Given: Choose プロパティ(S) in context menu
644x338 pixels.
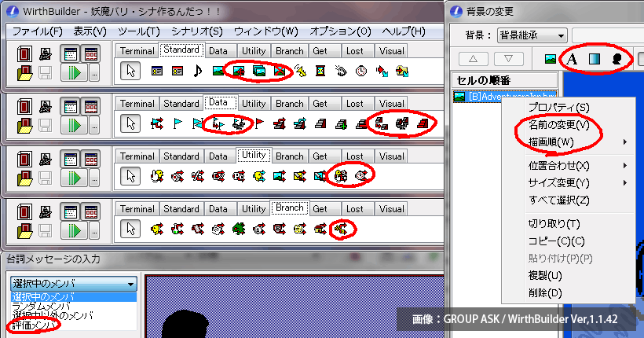Looking at the screenshot, I should [x=558, y=107].
